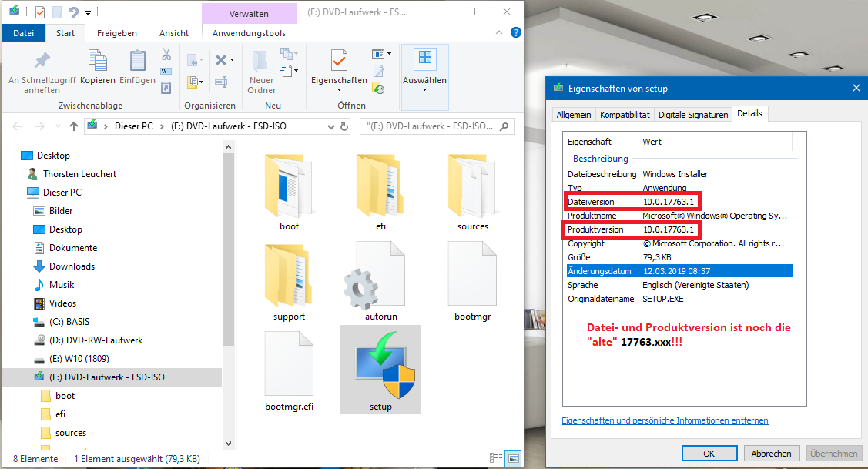Click the up arrow navigation button
Image resolution: width=868 pixels, height=469 pixels.
[x=74, y=126]
